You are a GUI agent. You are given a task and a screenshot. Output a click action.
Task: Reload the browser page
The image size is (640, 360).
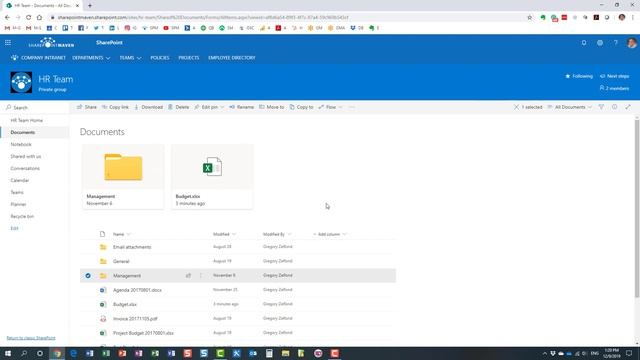[28, 18]
